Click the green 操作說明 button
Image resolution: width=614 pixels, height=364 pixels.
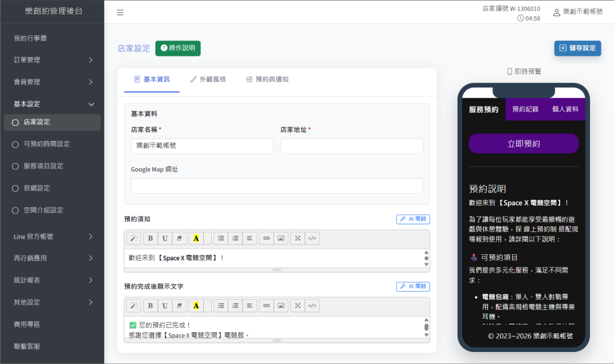click(178, 48)
